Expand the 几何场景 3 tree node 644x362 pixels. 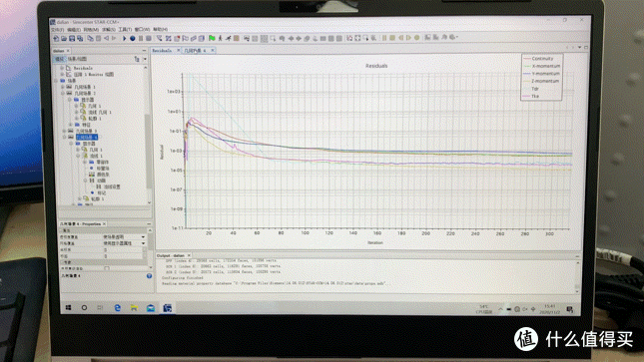pos(65,131)
